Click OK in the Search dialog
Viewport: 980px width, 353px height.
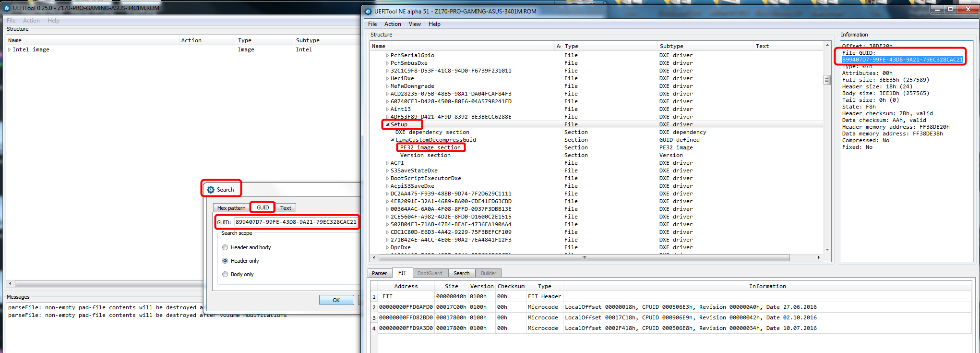click(336, 300)
